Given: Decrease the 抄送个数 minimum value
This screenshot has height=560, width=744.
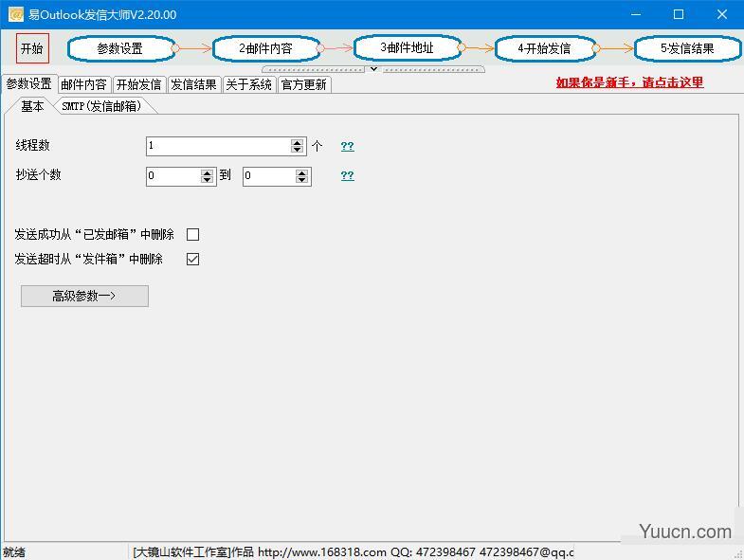Looking at the screenshot, I should click(x=207, y=180).
